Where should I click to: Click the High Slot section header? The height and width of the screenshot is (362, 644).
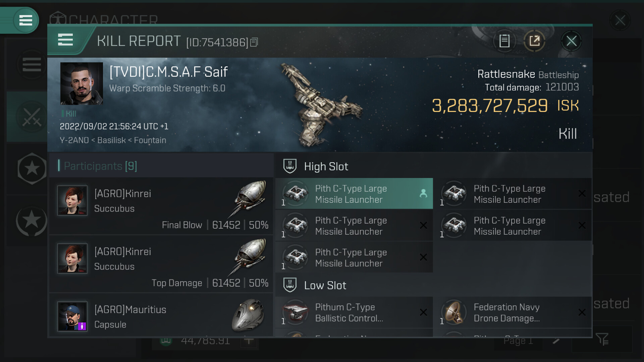pyautogui.click(x=326, y=167)
